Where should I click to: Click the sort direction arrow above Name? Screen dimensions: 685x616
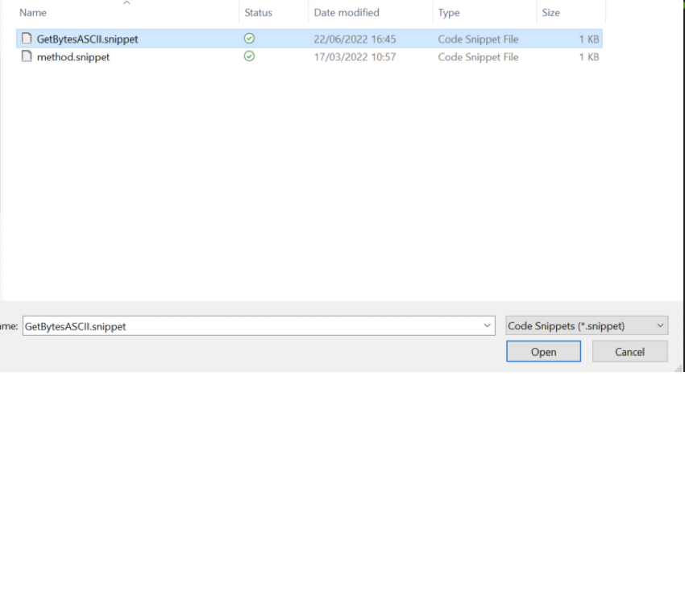click(127, 3)
